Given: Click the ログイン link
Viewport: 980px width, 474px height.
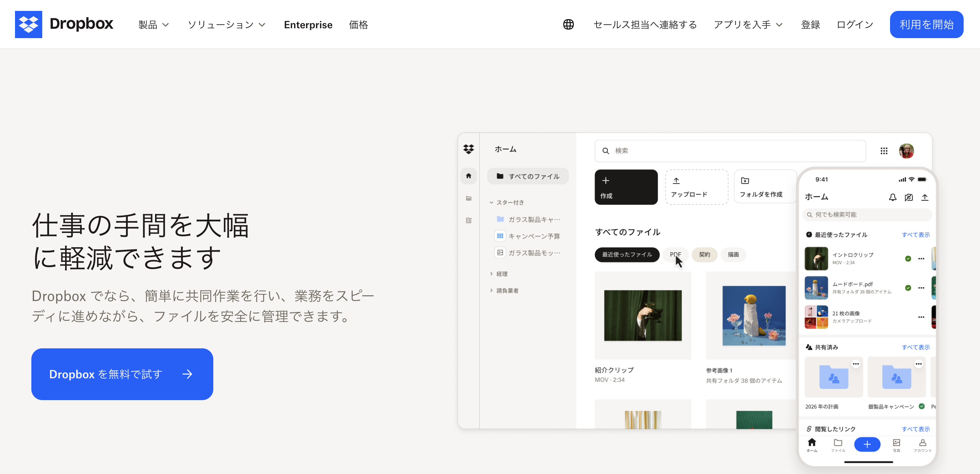Looking at the screenshot, I should (855, 25).
